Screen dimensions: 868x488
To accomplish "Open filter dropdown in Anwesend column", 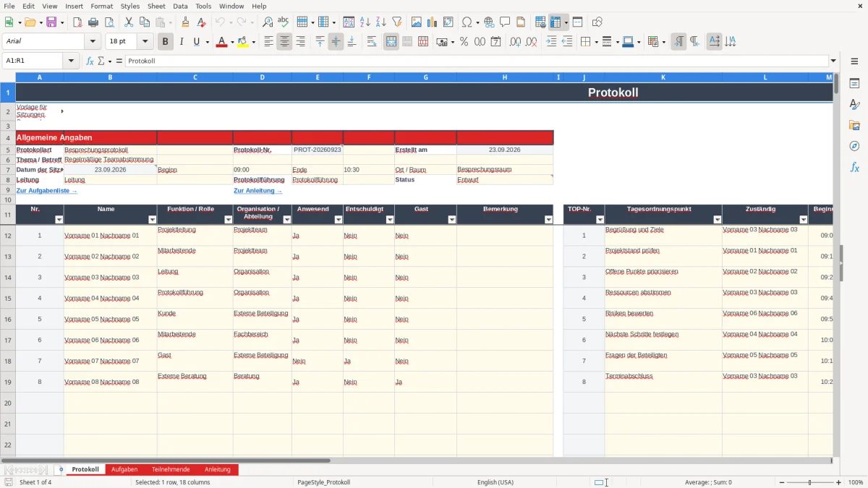I will [339, 220].
